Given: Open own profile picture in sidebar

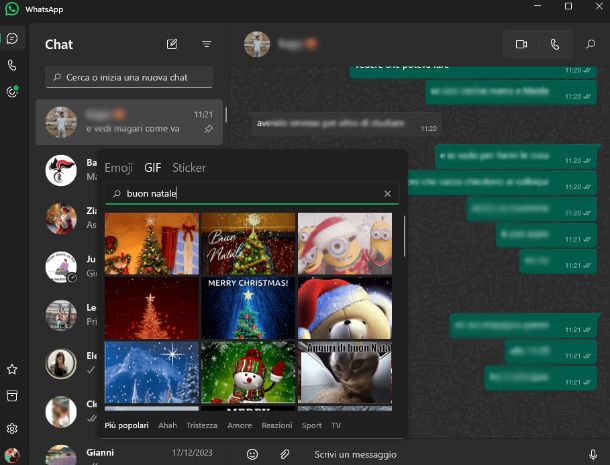Looking at the screenshot, I should click(12, 455).
